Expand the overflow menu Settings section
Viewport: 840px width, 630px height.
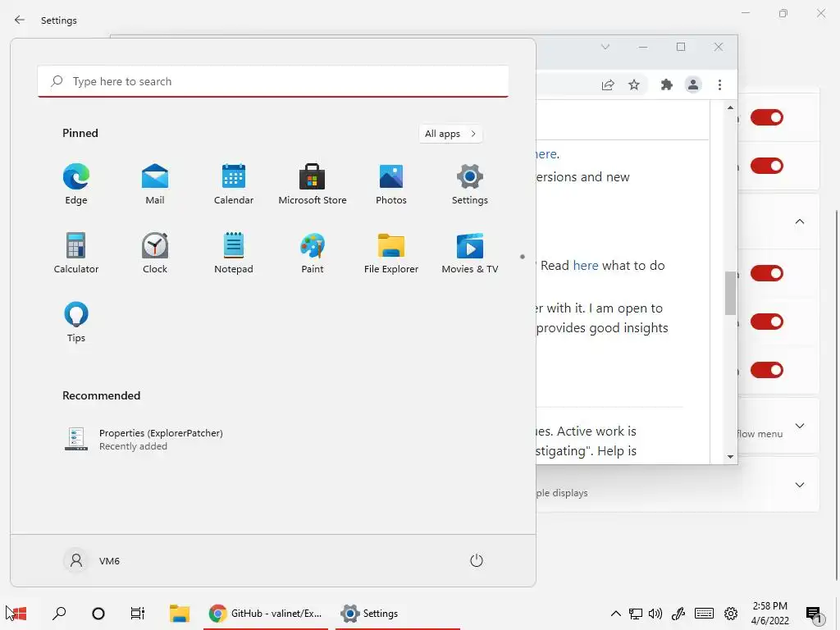point(799,426)
